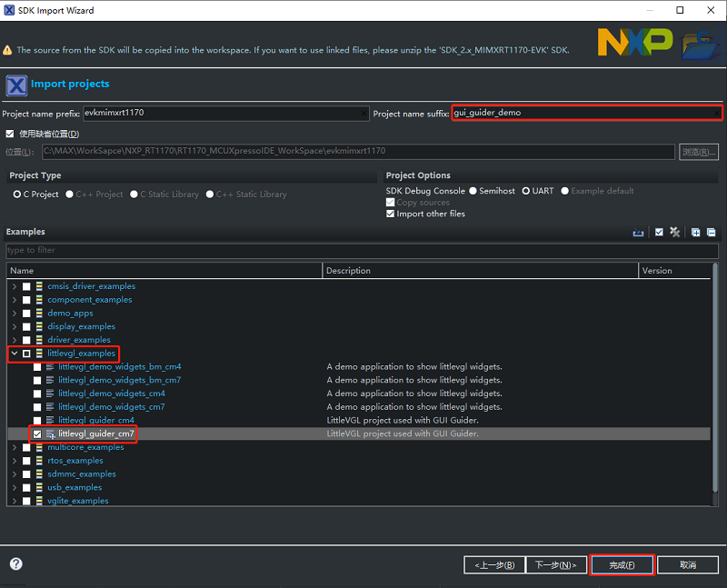Toggle the Import other files checkbox
Viewport: 727px width, 588px height.
391,214
